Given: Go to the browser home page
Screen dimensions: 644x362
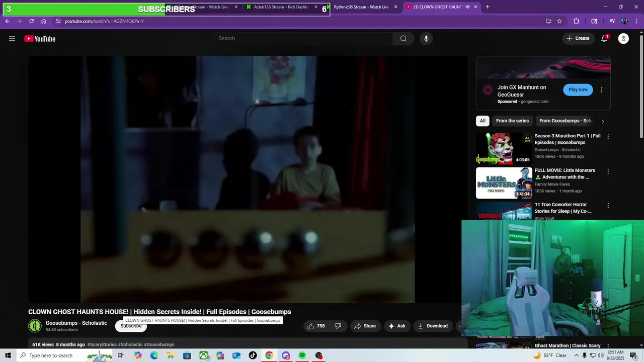Looking at the screenshot, I should coord(43,21).
